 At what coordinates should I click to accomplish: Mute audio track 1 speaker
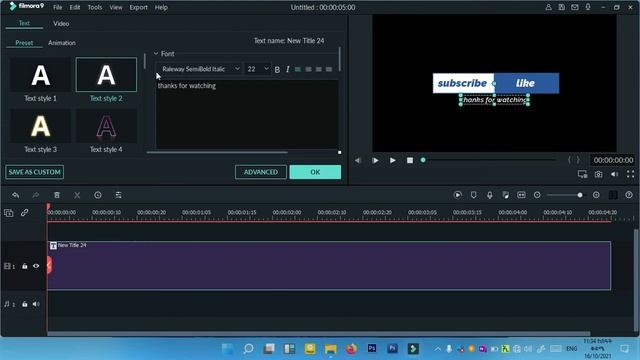pyautogui.click(x=36, y=304)
